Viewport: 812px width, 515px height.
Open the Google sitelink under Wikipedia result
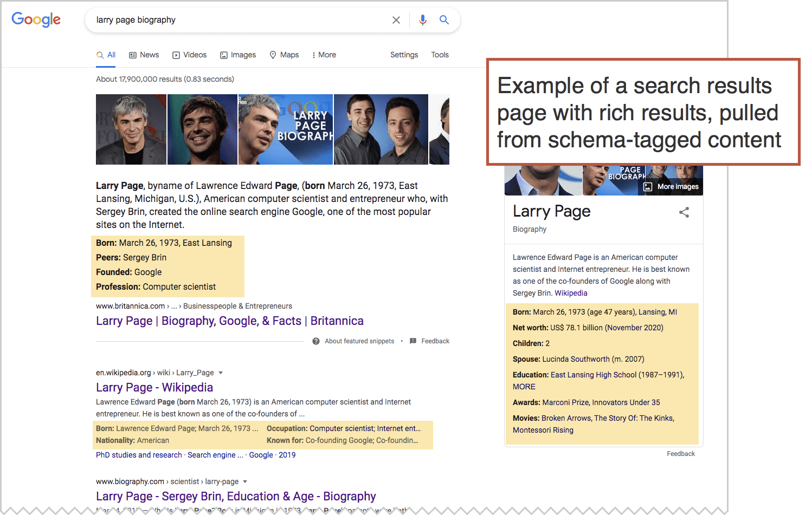(261, 455)
